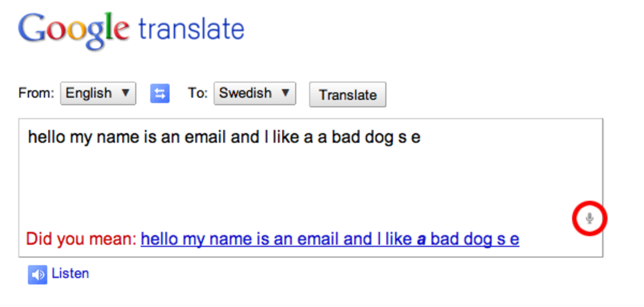Image resolution: width=644 pixels, height=307 pixels.
Task: Click the blue "translate" wordmark
Action: point(191,29)
